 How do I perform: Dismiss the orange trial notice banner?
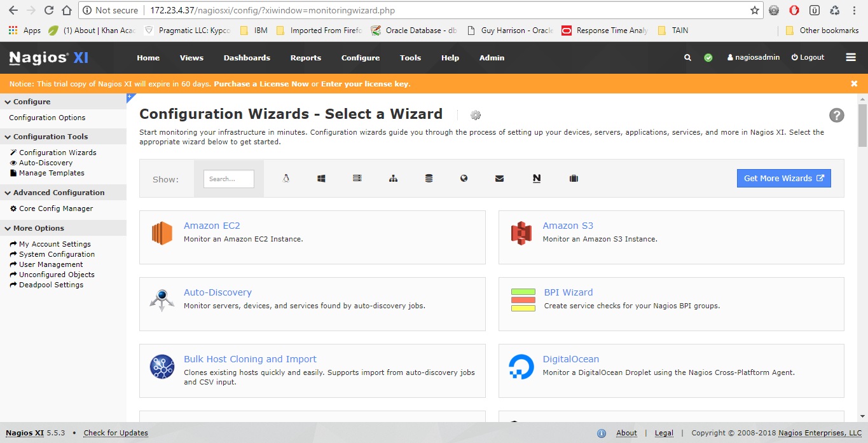point(854,83)
